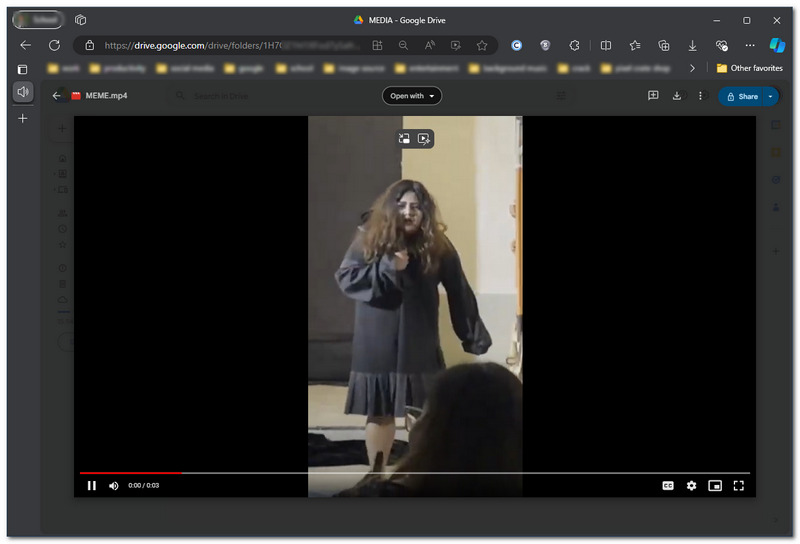Image resolution: width=800 pixels, height=544 pixels.
Task: Enter full screen video mode
Action: tap(739, 485)
